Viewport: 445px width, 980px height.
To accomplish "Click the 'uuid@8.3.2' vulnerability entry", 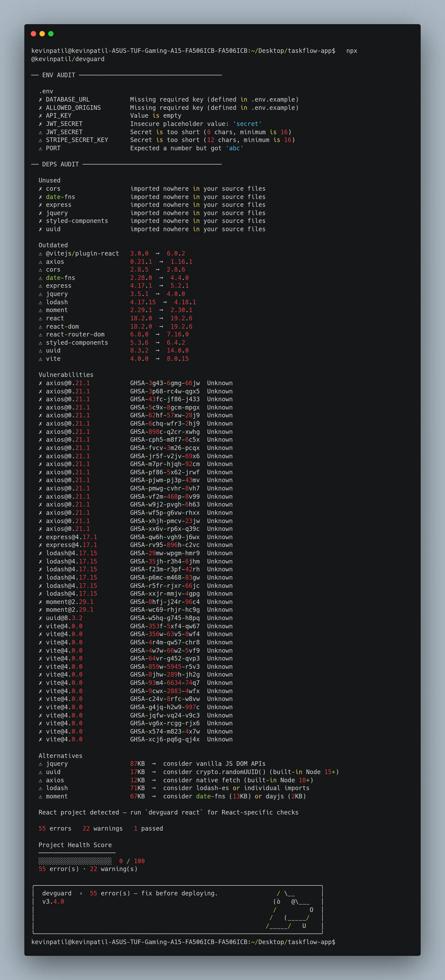I will click(64, 618).
